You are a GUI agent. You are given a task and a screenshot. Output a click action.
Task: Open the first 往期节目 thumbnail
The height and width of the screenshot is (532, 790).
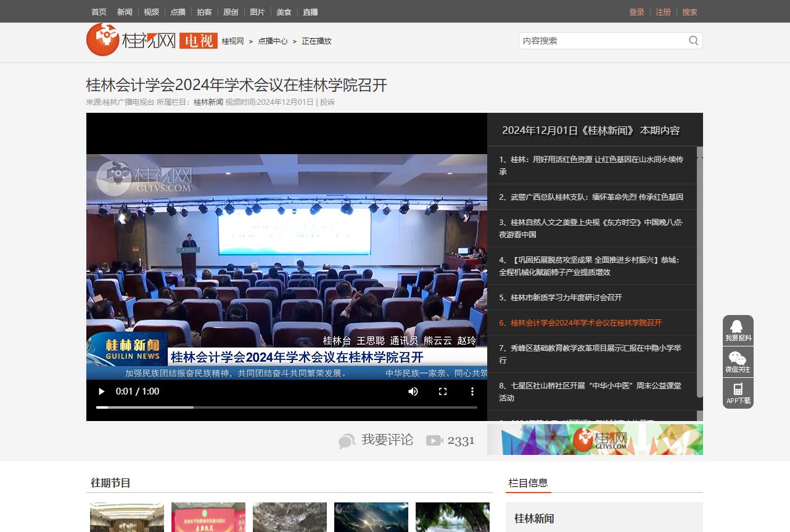127,517
